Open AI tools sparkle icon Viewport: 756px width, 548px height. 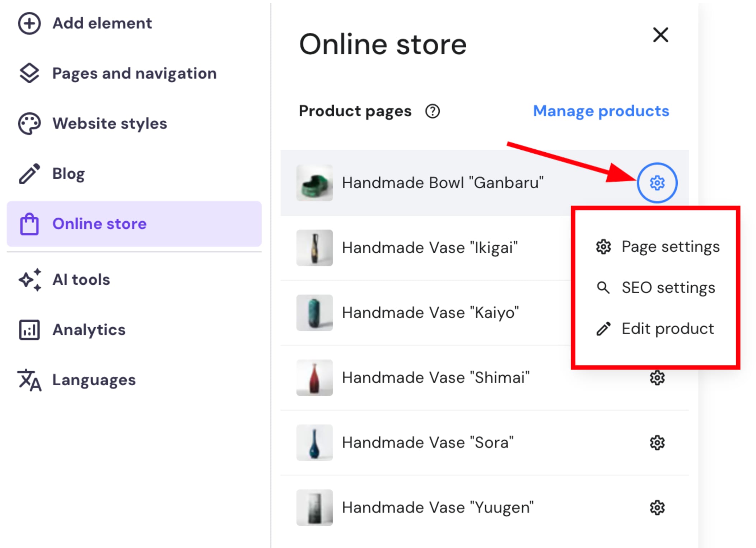click(x=29, y=280)
